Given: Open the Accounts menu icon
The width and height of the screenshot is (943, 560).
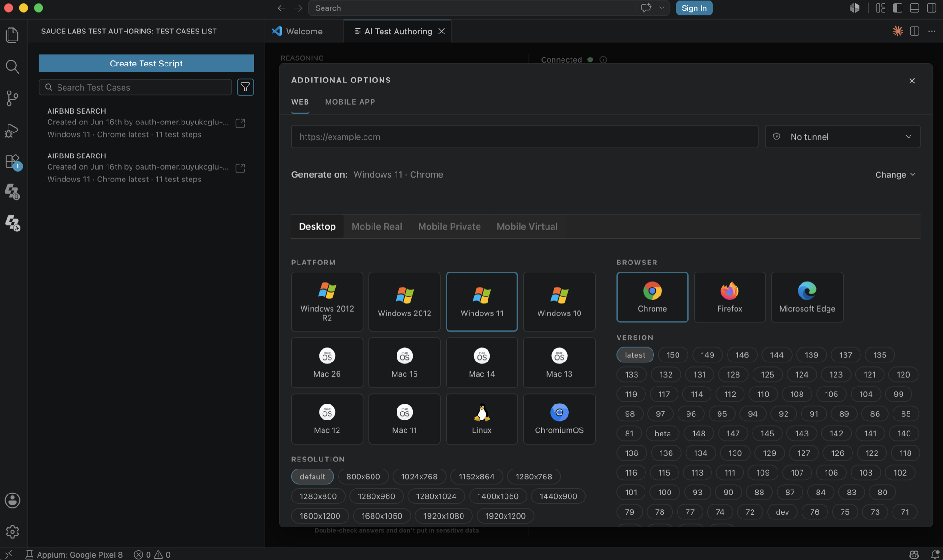Looking at the screenshot, I should tap(12, 500).
